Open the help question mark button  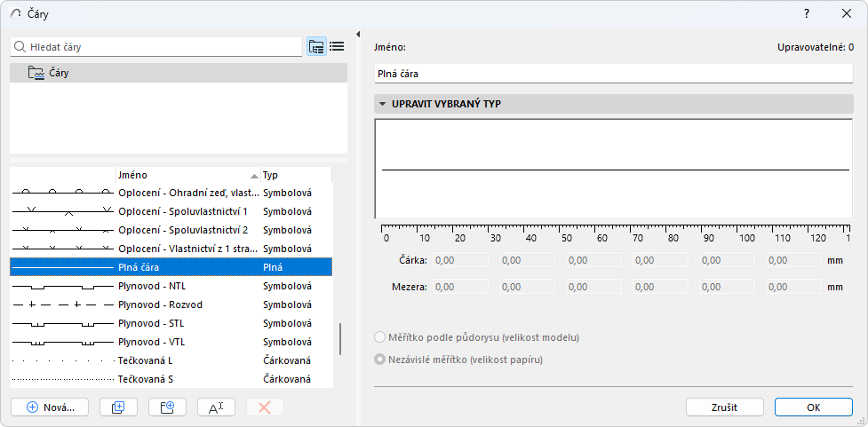[x=807, y=14]
